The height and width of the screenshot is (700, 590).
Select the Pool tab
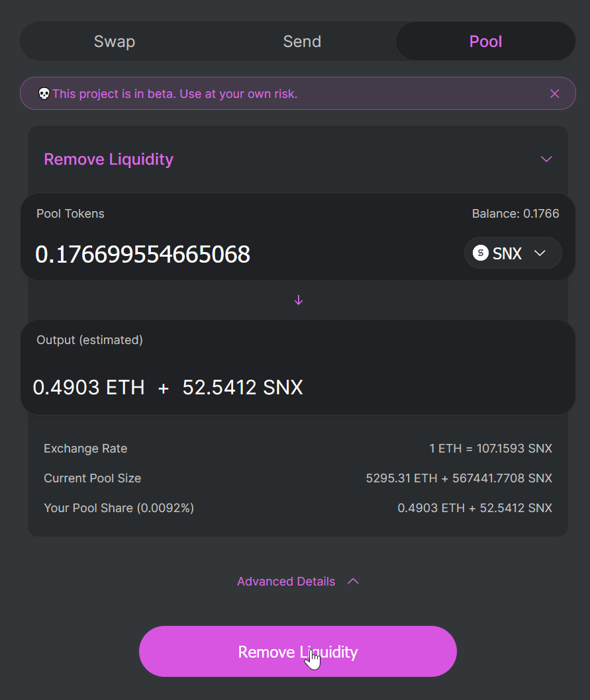point(485,42)
